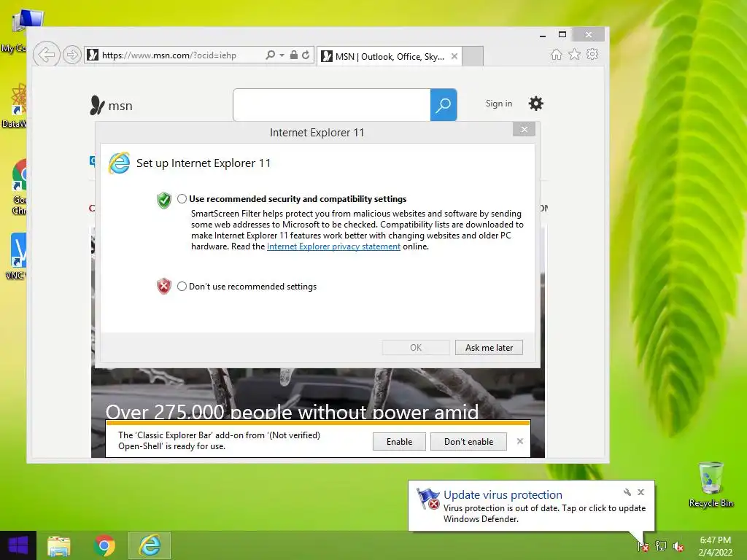Click the msn logo on the page
The image size is (747, 560).
pos(111,105)
